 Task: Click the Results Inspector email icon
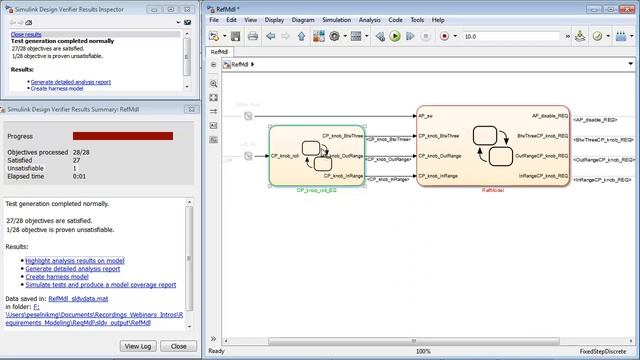tap(187, 22)
